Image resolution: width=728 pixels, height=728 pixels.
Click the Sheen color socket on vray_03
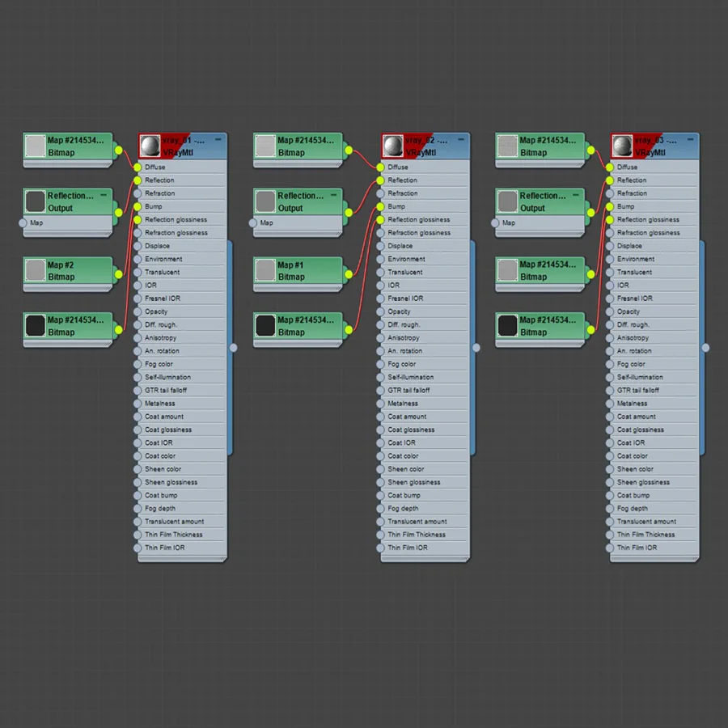pos(610,469)
